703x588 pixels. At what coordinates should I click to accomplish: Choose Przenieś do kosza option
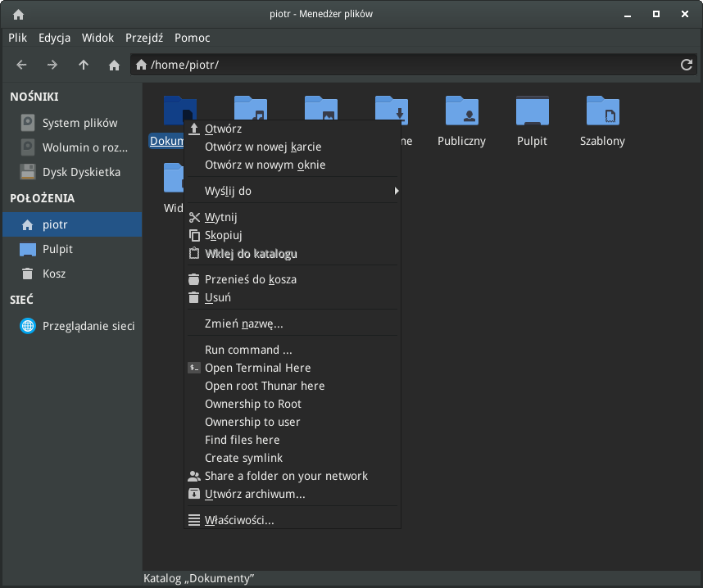coord(250,279)
